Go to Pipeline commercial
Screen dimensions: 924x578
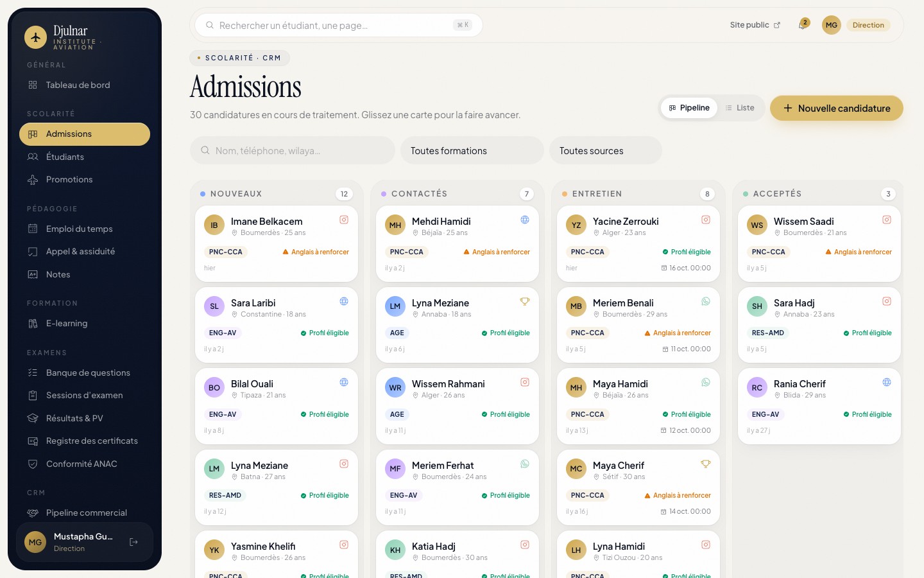[x=85, y=512]
